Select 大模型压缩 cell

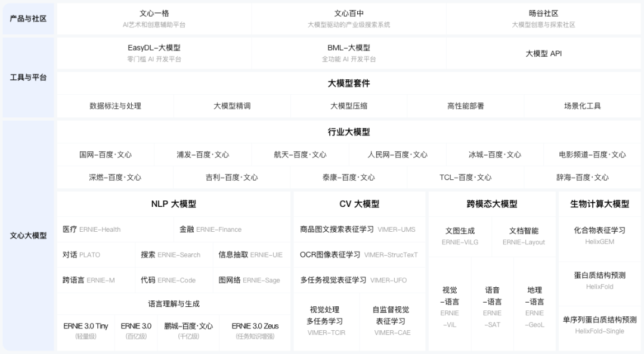click(x=349, y=106)
